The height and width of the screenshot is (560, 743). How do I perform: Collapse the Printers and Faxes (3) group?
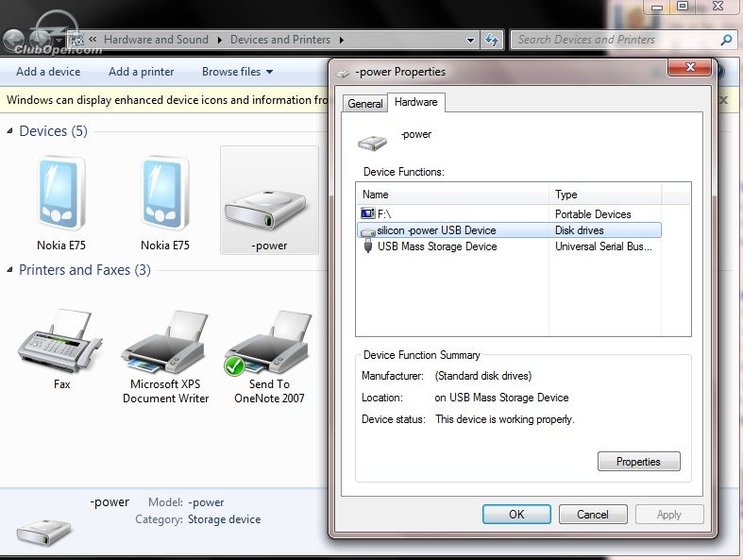pos(10,269)
